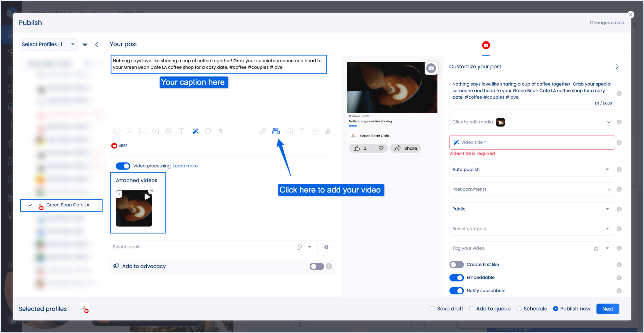
Task: Click the thumbs down icon in the preview
Action: pos(381,148)
